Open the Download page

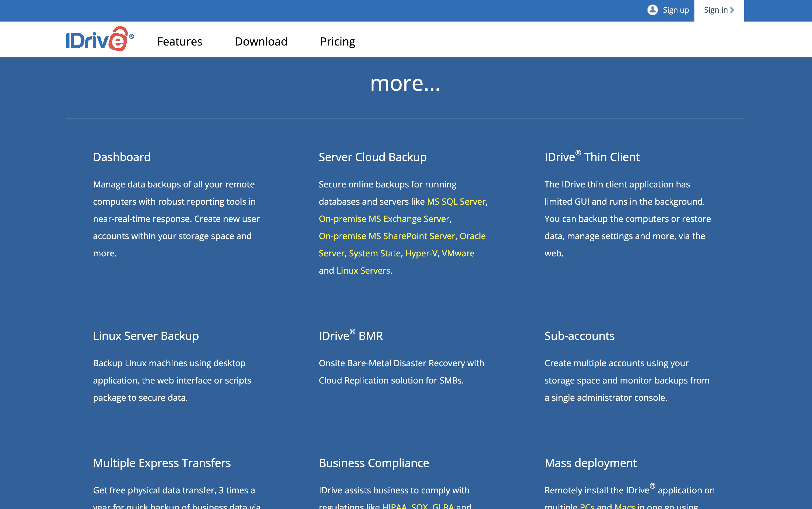click(261, 41)
